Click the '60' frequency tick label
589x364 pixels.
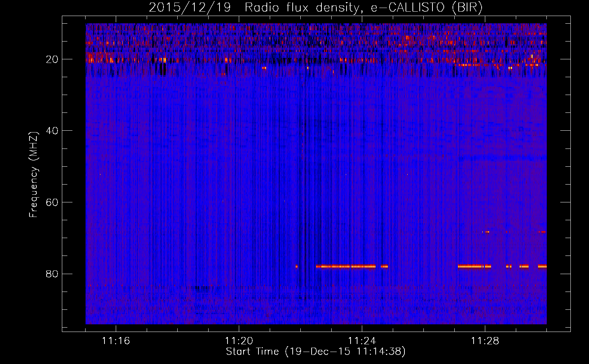click(52, 202)
